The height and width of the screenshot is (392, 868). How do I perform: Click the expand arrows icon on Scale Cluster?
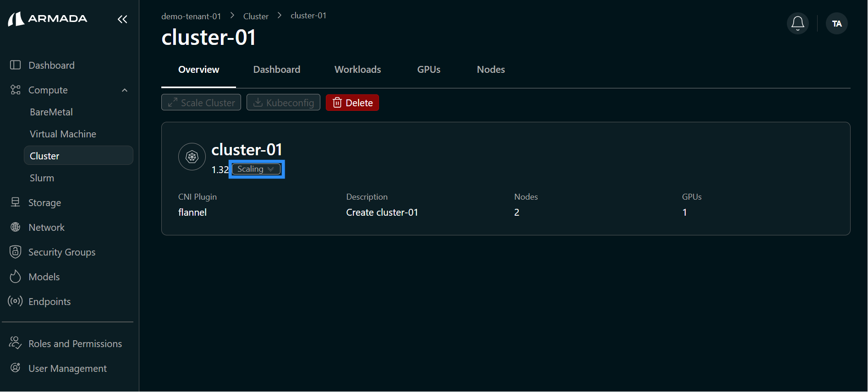[173, 103]
